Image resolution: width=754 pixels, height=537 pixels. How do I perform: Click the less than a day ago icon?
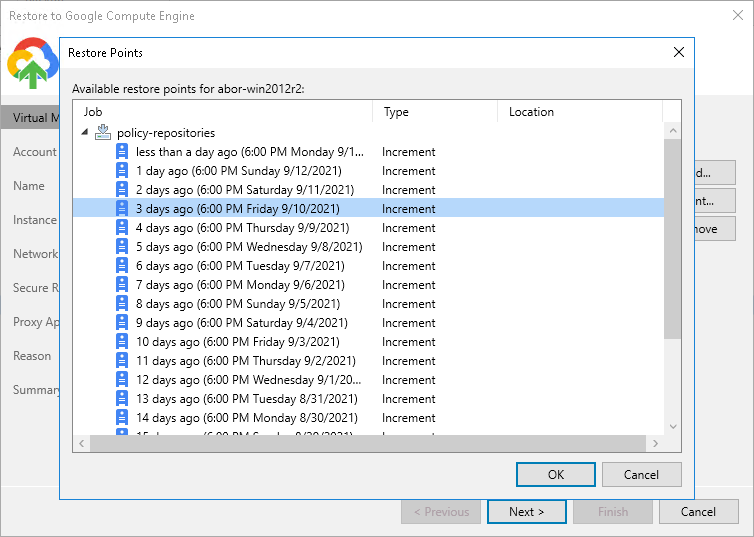(122, 152)
